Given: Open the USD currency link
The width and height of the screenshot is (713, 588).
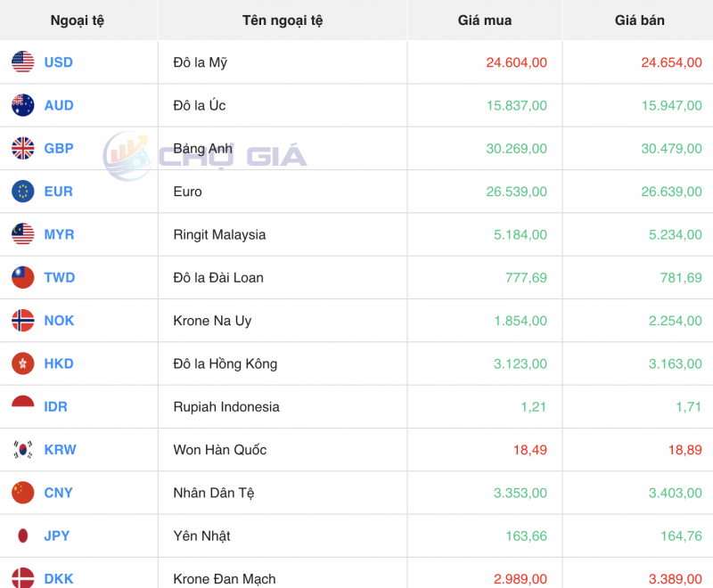Looking at the screenshot, I should [x=59, y=62].
